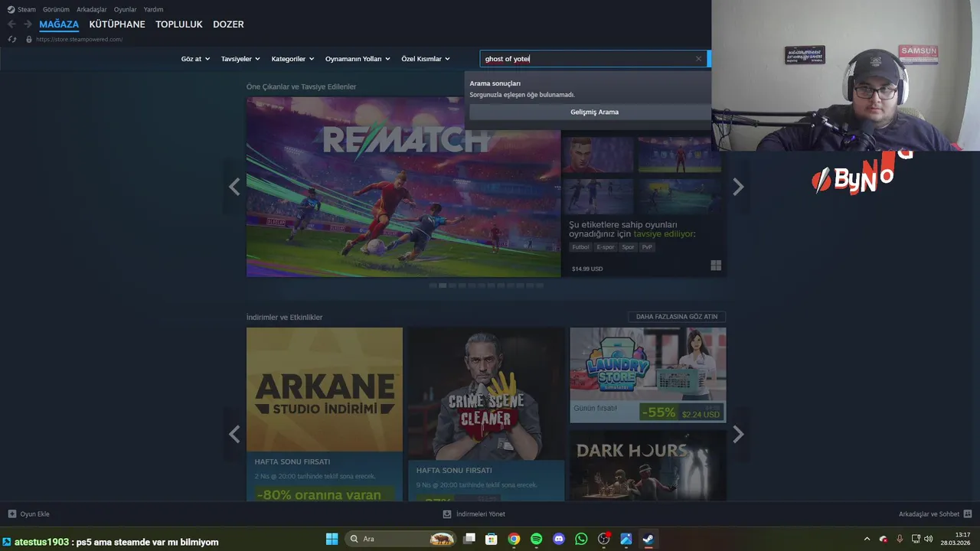Open the Arkadaşlar menu
Viewport: 980px width, 551px height.
92,9
